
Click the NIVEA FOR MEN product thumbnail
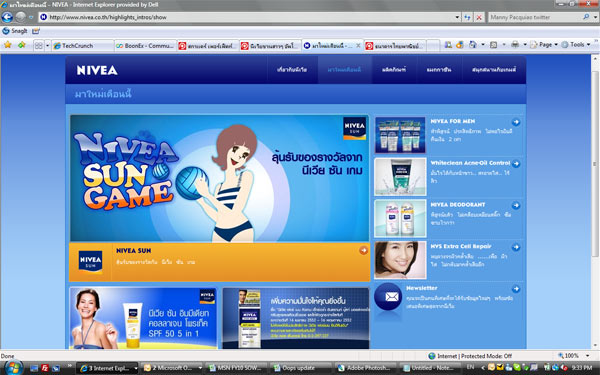pyautogui.click(x=400, y=135)
